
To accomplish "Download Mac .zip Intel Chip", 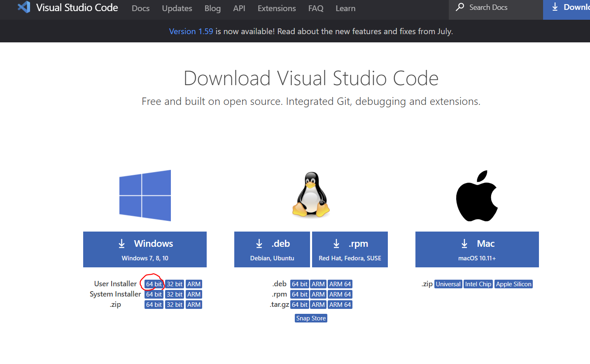I will click(478, 284).
